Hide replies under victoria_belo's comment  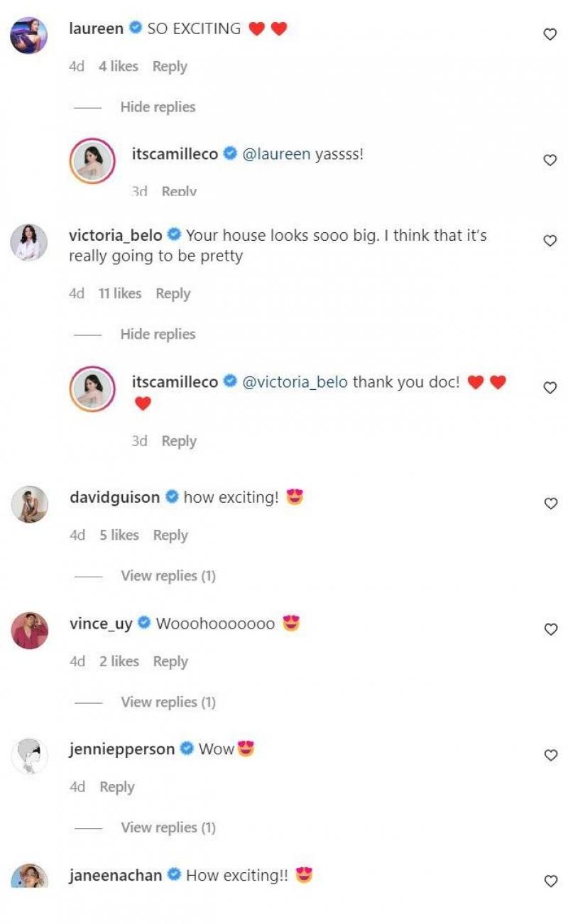158,335
